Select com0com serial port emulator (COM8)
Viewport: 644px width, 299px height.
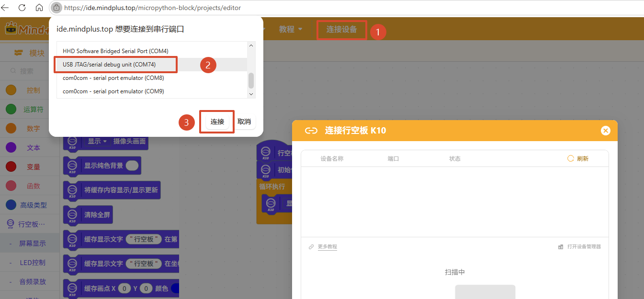[152, 78]
